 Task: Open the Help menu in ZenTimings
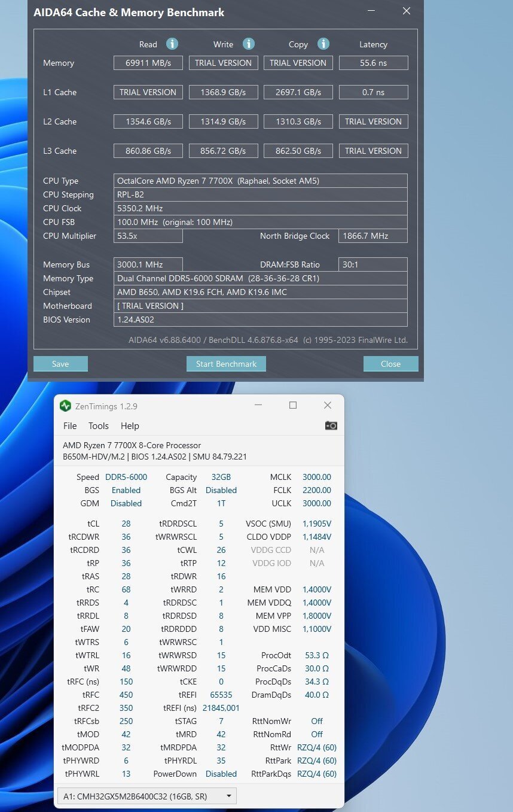[130, 426]
